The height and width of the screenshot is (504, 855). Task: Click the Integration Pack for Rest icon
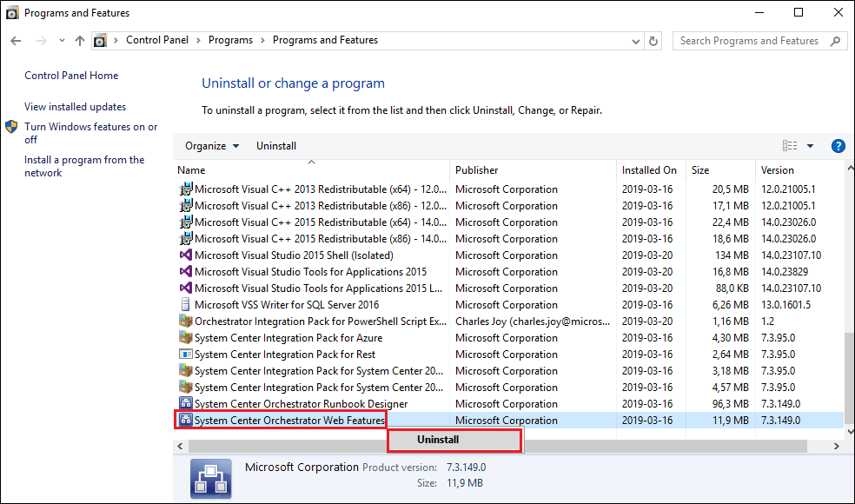point(186,354)
